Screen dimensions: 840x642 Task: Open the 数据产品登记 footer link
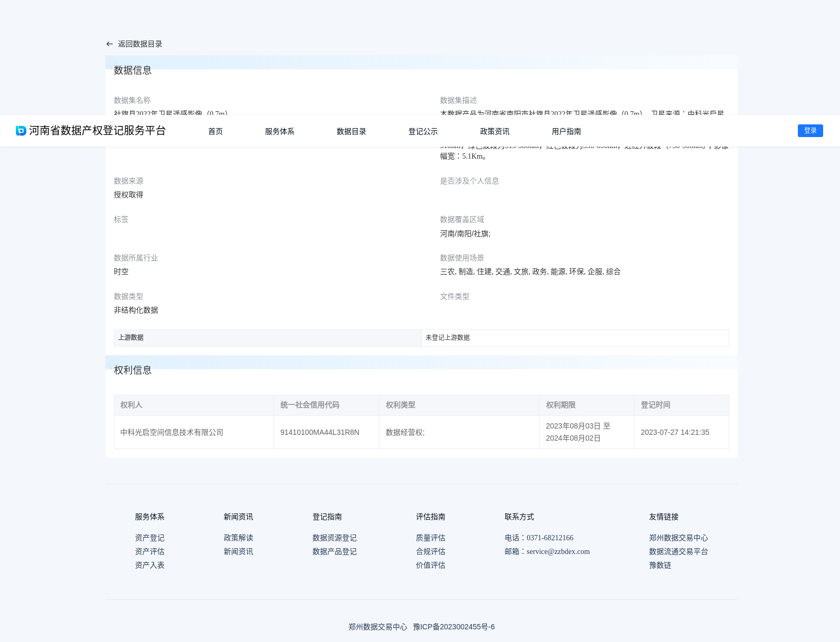(x=335, y=551)
